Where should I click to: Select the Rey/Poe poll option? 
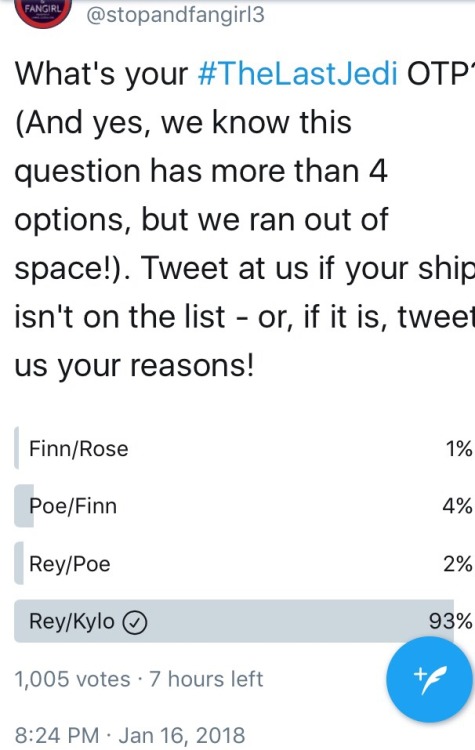243,563
